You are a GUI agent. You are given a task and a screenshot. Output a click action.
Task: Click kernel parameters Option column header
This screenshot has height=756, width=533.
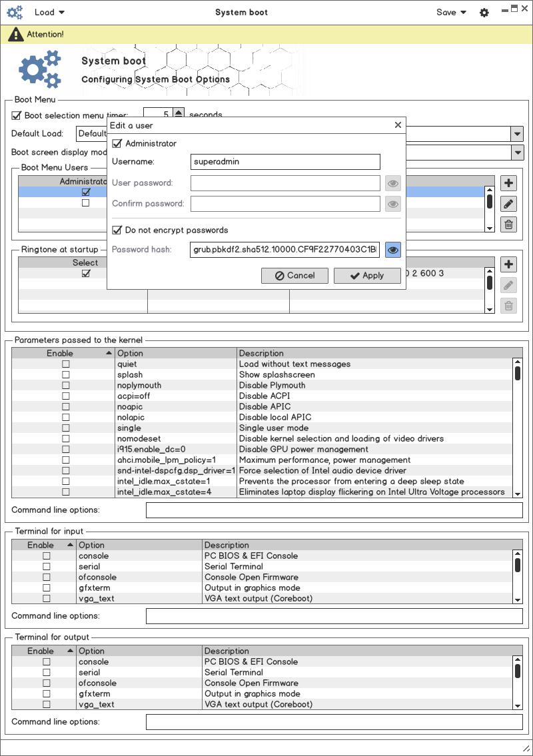coord(176,353)
